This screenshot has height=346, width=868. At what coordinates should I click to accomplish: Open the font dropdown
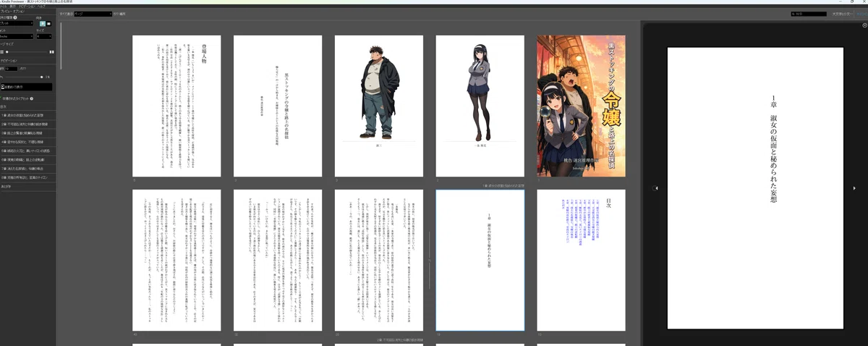[x=17, y=36]
